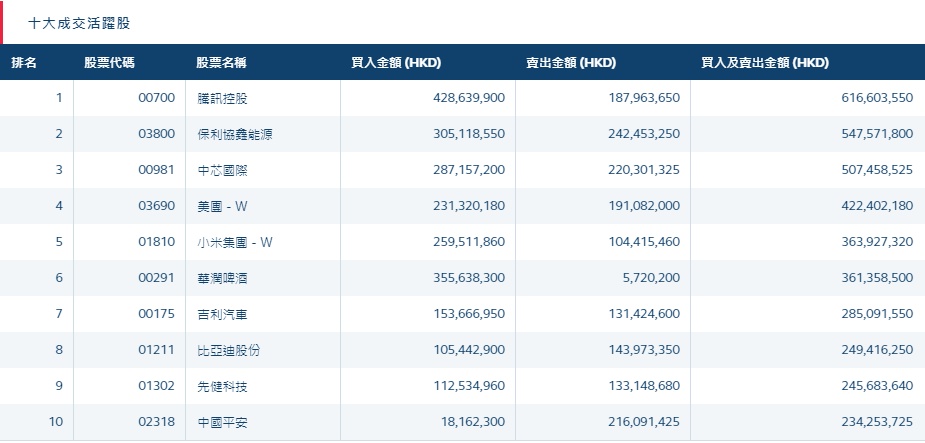Click stock code 01302

[x=157, y=386]
